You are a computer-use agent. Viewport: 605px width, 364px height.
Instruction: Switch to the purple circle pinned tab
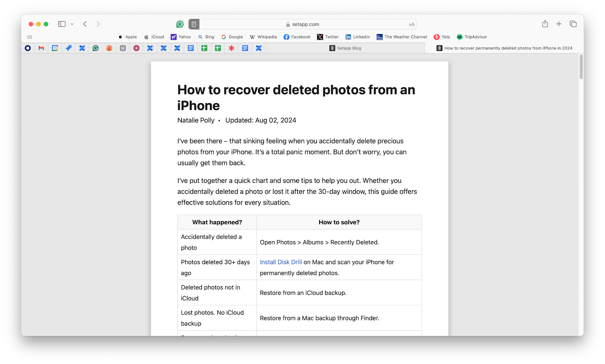137,48
